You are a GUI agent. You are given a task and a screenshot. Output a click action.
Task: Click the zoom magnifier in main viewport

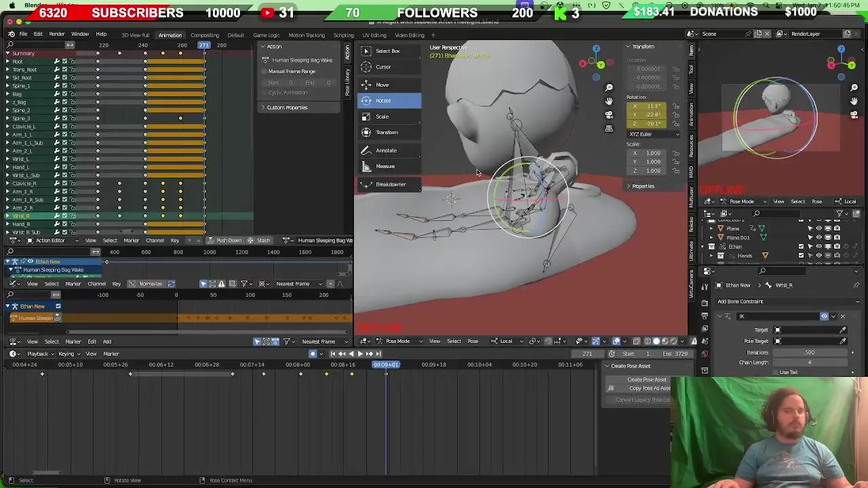coord(609,87)
